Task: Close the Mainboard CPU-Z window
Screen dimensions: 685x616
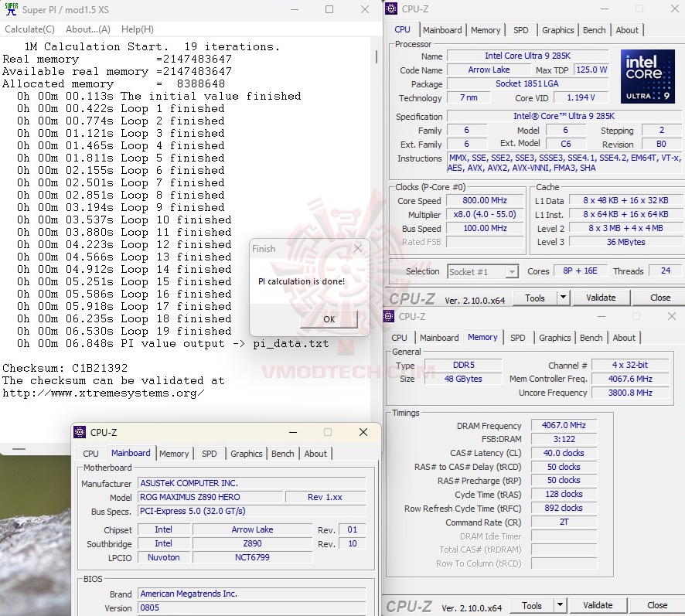Action: (x=363, y=433)
